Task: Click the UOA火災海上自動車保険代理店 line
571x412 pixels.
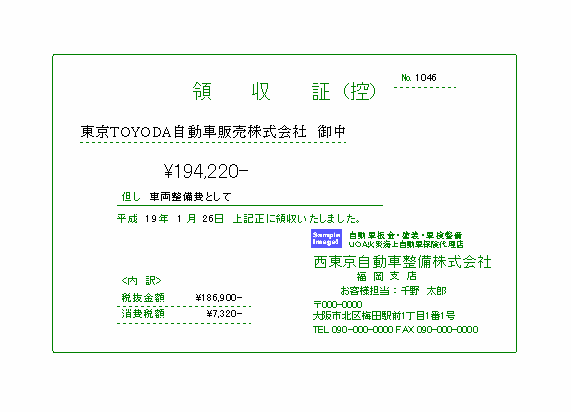Action: pyautogui.click(x=406, y=244)
